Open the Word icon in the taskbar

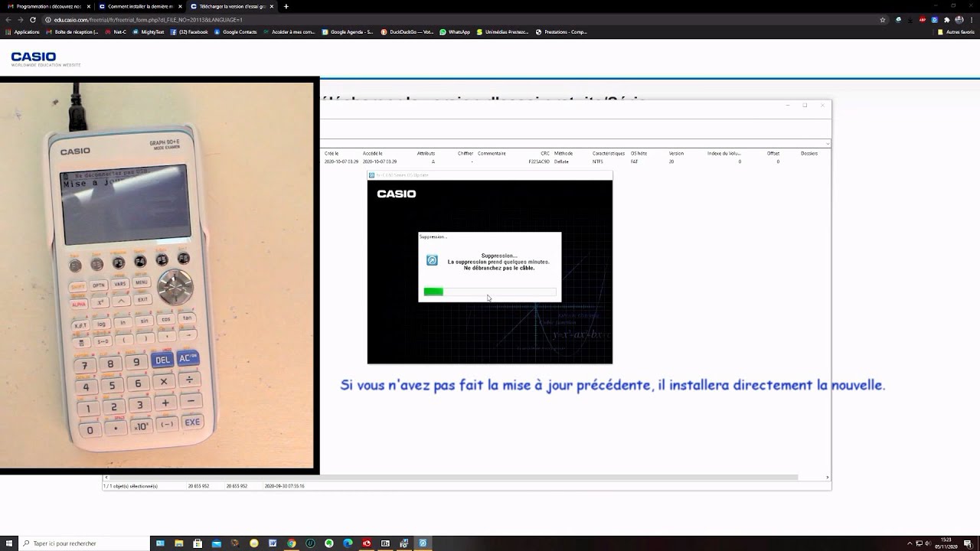273,543
